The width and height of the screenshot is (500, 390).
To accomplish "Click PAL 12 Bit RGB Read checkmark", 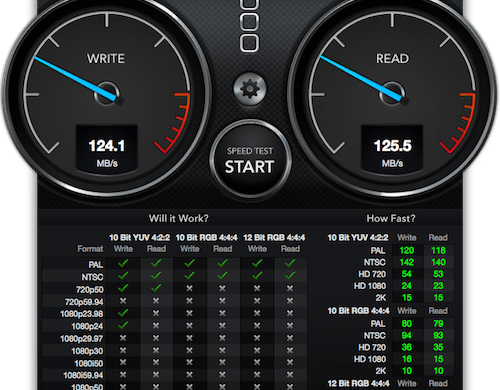I will pos(290,264).
